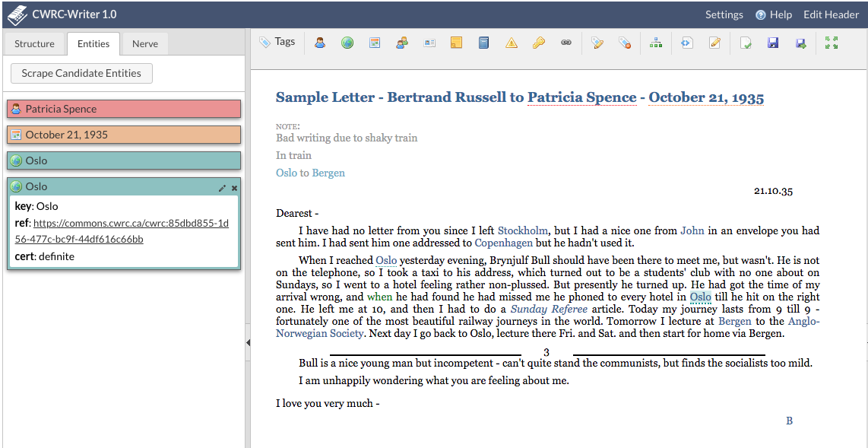Toggle fullscreen with the green arrows icon
This screenshot has height=448, width=868.
click(x=831, y=43)
